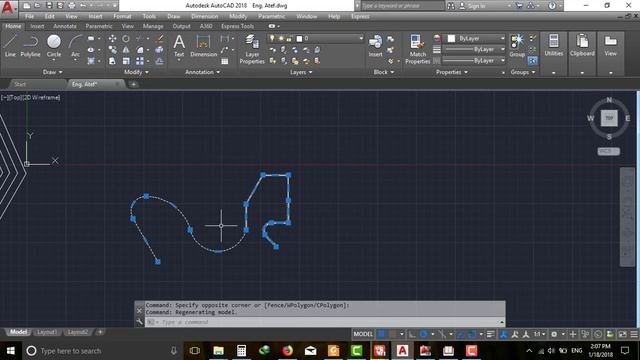
Task: Click the WCS button under ViewCube
Action: tap(609, 151)
